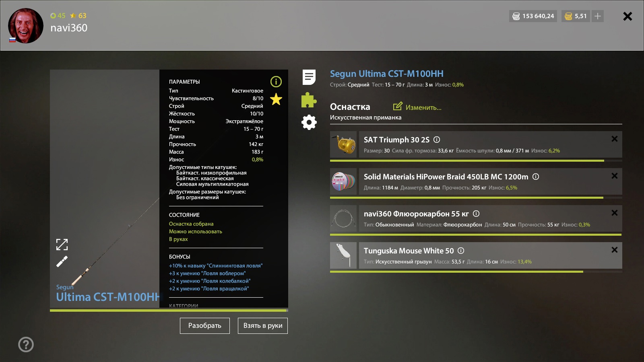This screenshot has height=362, width=644.
Task: Click the wear bar under SAT Triumph
Action: [476, 160]
